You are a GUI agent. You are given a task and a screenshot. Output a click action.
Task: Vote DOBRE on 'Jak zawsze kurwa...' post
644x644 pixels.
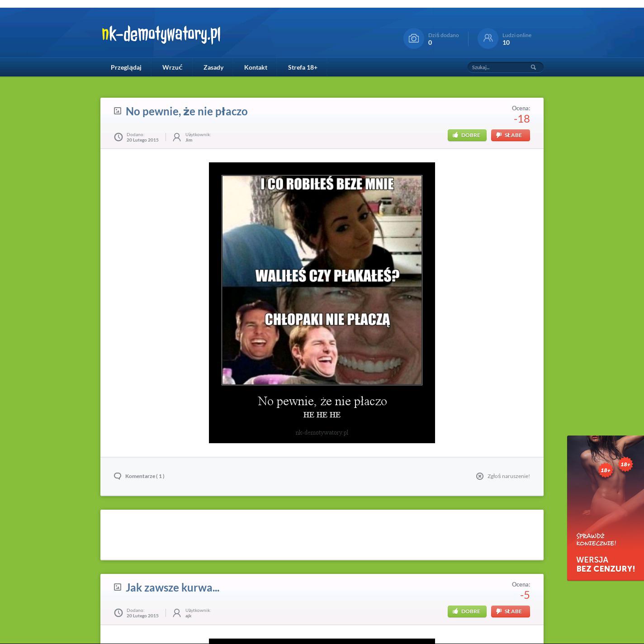coord(467,611)
